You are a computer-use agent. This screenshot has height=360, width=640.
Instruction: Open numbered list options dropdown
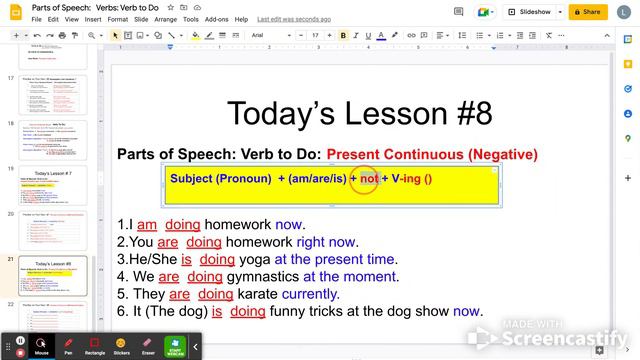coord(510,36)
